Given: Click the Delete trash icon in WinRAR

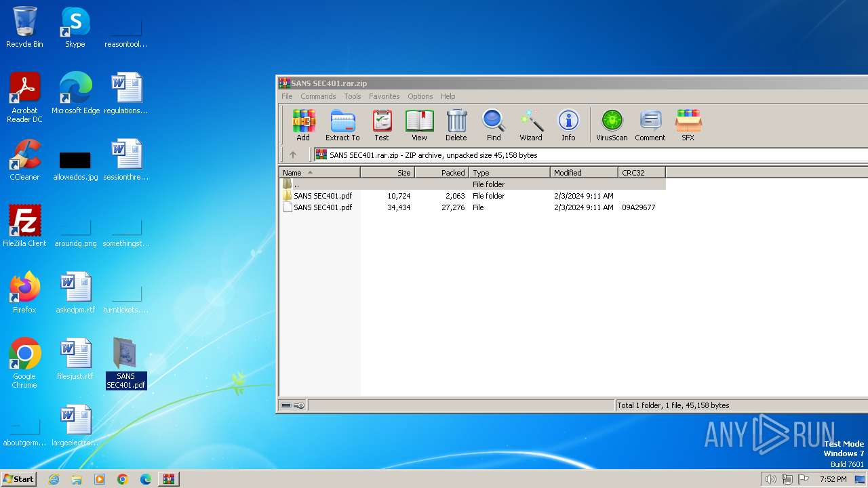Looking at the screenshot, I should click(x=456, y=125).
